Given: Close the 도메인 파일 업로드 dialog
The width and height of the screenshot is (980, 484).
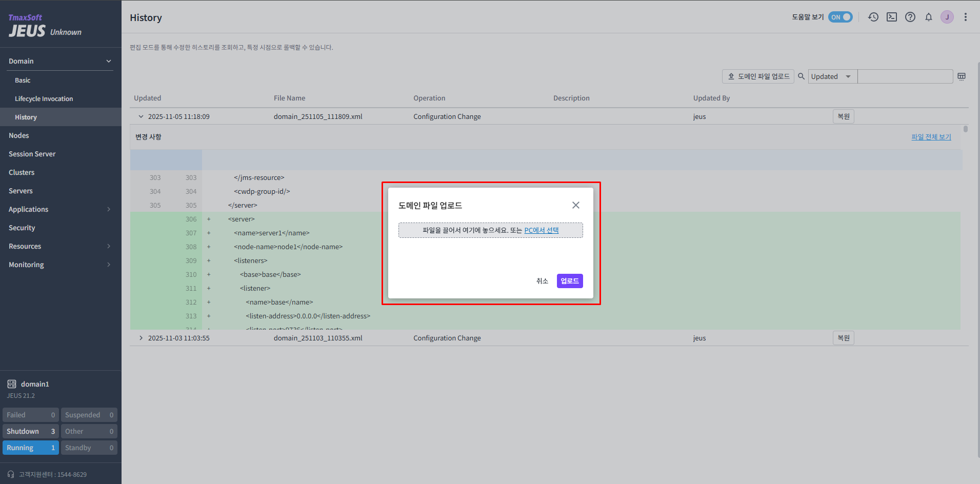Looking at the screenshot, I should [575, 205].
